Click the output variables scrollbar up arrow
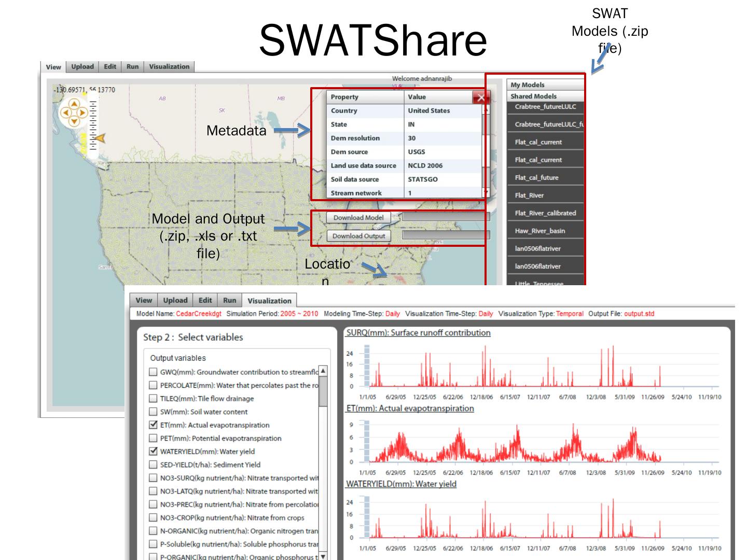The height and width of the screenshot is (560, 747). pyautogui.click(x=323, y=370)
